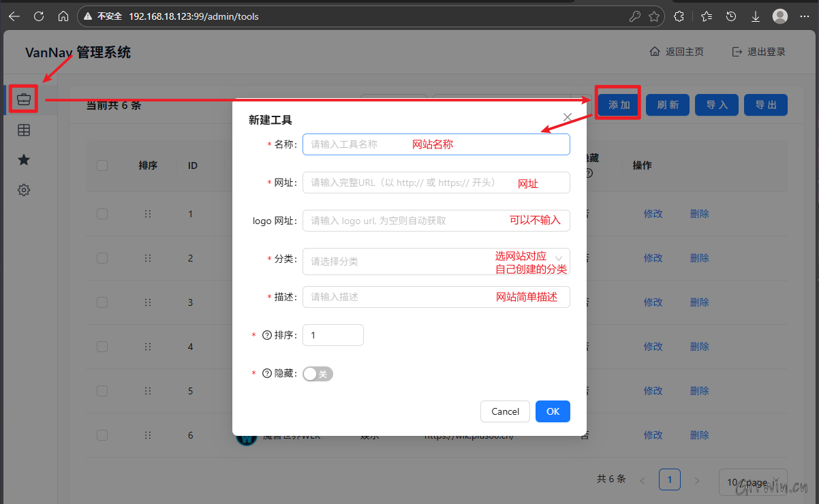
Task: Click 修改 link for row ID 1
Action: [653, 214]
